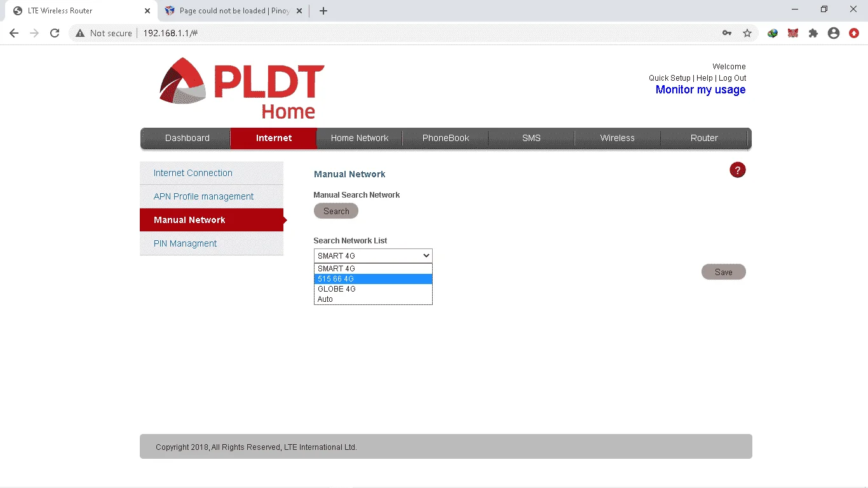Open the Extensions puzzle-piece icon

coord(813,33)
